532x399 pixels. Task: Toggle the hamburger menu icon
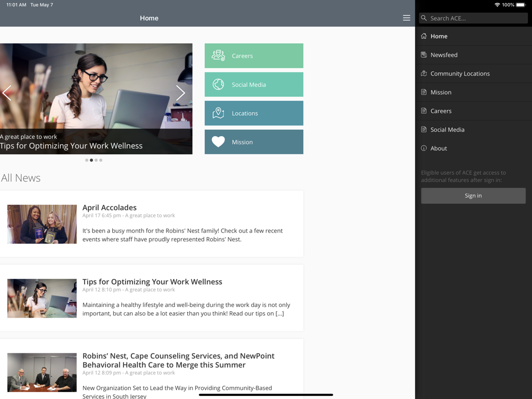click(406, 18)
